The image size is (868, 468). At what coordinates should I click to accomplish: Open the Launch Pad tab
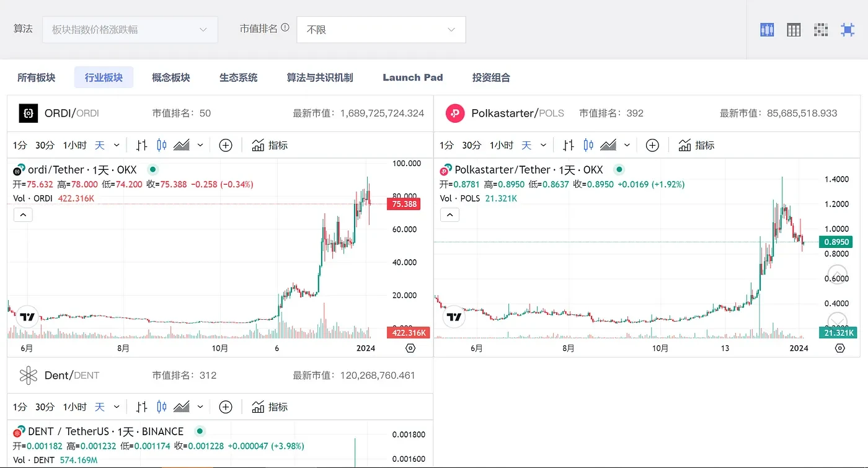pos(413,77)
